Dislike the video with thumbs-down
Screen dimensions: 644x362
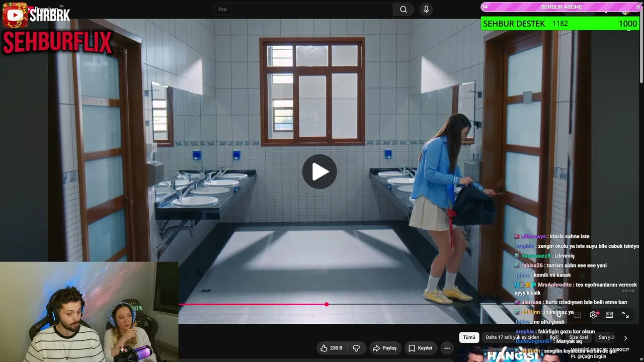356,348
